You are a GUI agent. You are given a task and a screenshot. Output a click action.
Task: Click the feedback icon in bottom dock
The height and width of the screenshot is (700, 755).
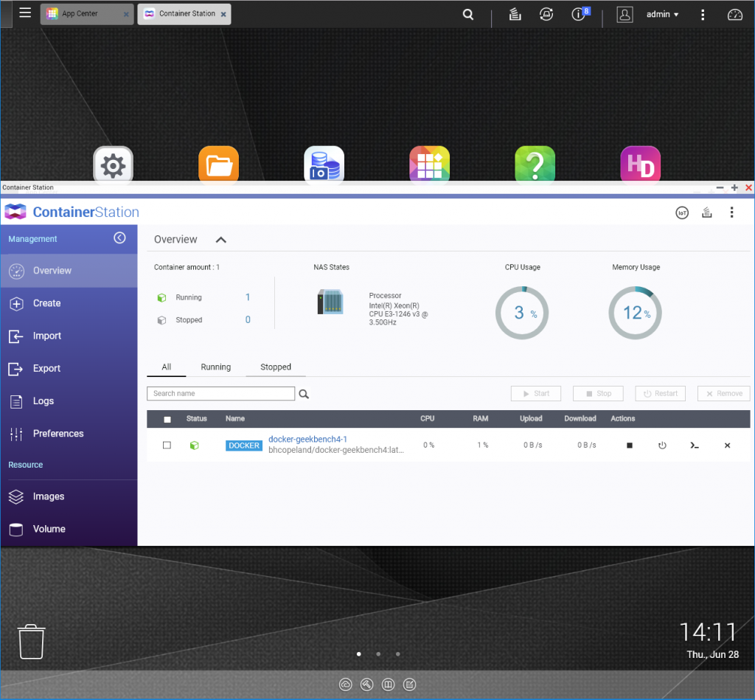410,685
